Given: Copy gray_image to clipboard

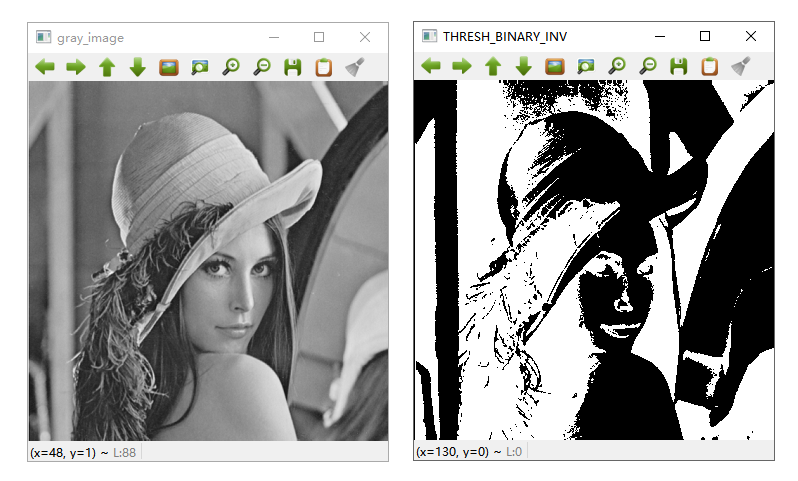Looking at the screenshot, I should pos(324,67).
